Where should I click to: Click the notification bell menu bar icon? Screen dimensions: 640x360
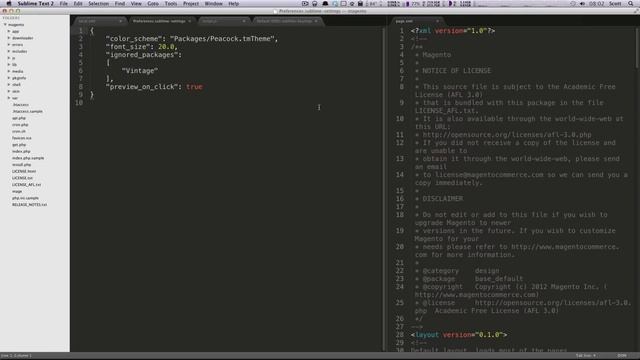coord(325,3)
